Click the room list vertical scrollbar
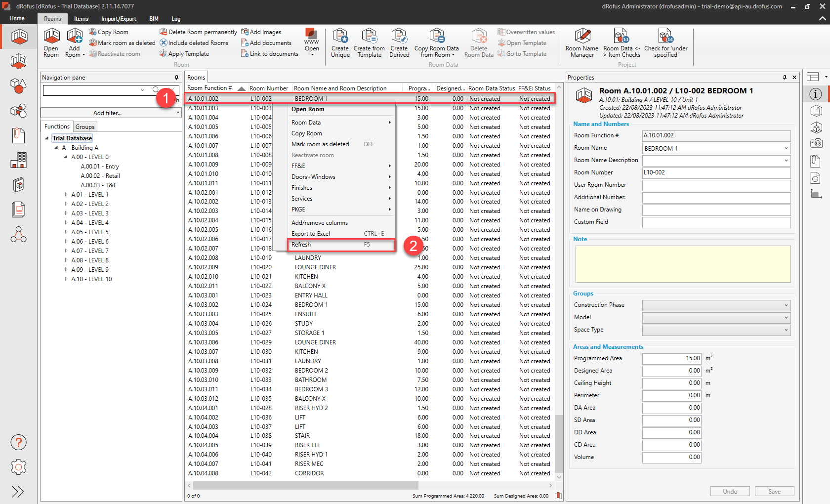Screen dimensions: 830x504 tap(559, 443)
